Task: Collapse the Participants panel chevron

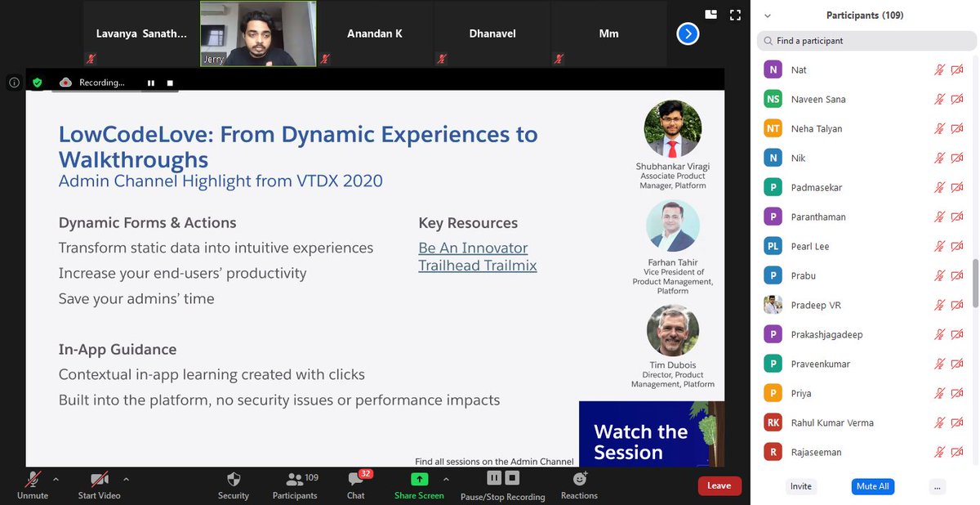Action: click(x=768, y=16)
